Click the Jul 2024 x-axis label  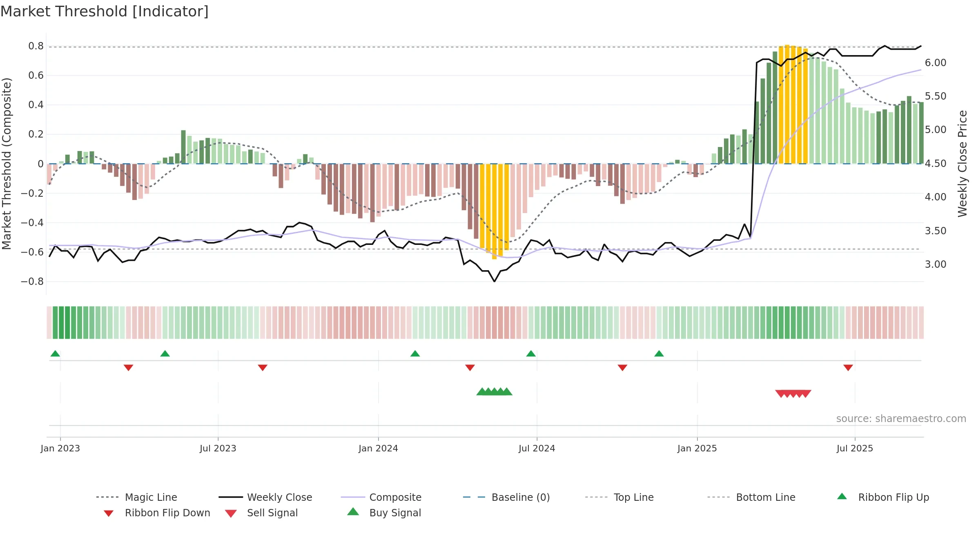tap(537, 448)
